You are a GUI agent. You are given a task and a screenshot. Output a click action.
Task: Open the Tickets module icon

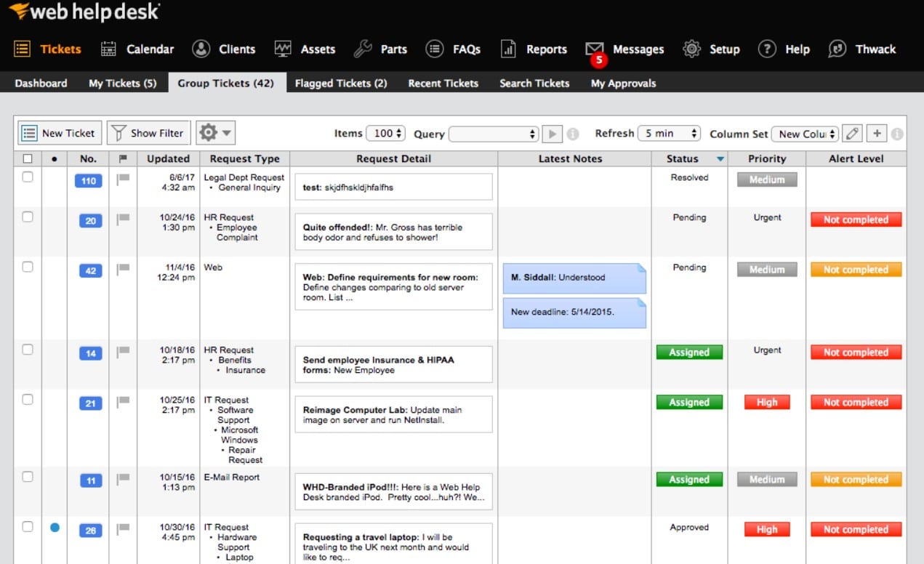coord(23,49)
